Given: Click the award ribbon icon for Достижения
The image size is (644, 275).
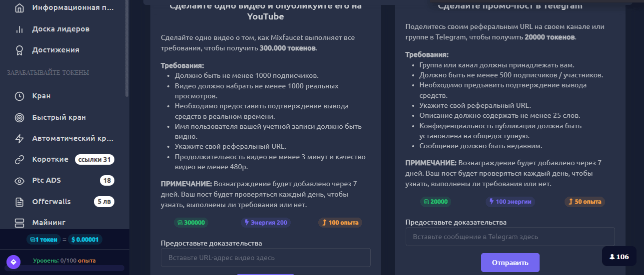Looking at the screenshot, I should [x=19, y=50].
